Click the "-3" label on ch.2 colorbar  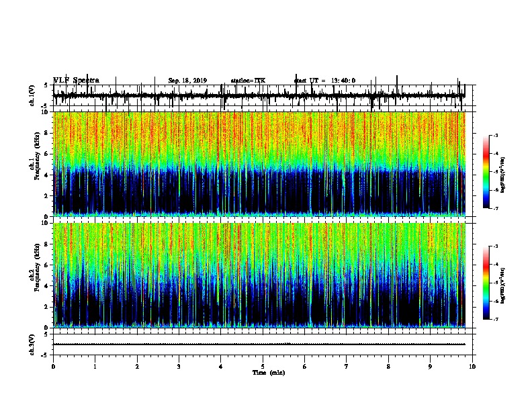tap(495, 246)
